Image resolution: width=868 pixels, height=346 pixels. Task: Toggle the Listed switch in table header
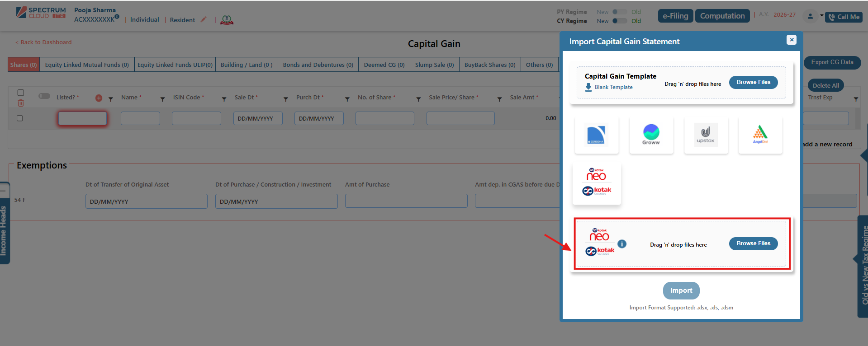point(44,96)
